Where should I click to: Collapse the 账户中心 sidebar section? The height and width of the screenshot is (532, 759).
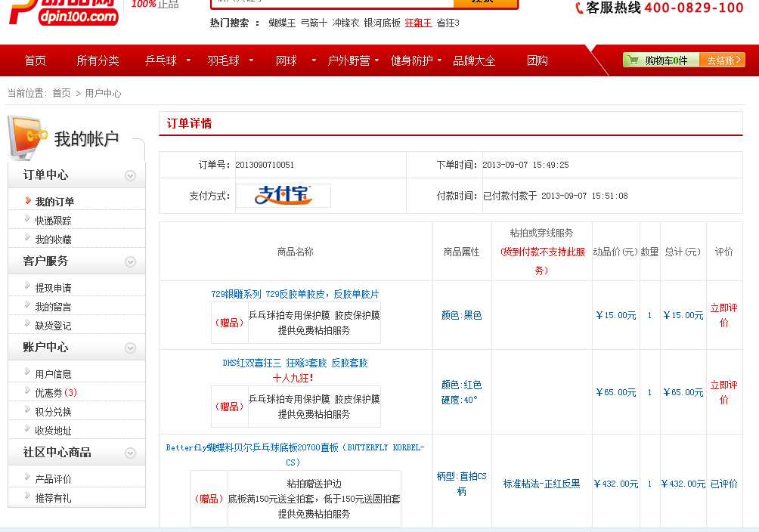(x=130, y=348)
